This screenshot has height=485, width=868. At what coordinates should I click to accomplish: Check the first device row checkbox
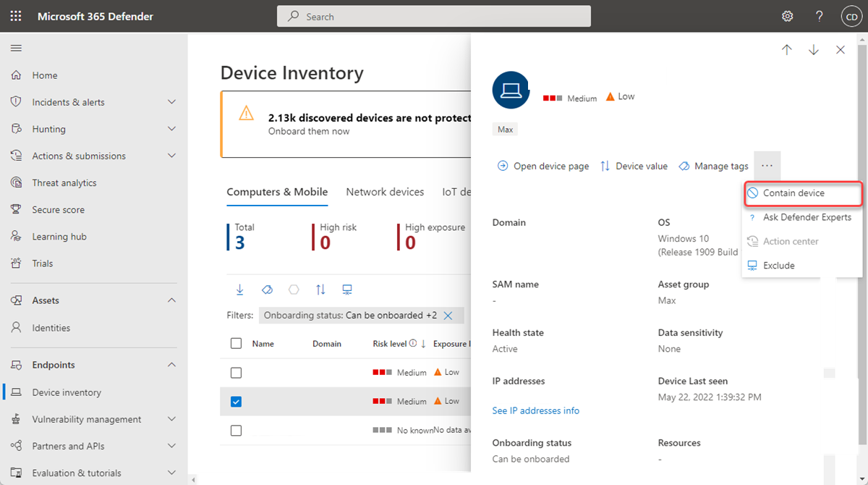click(x=236, y=373)
